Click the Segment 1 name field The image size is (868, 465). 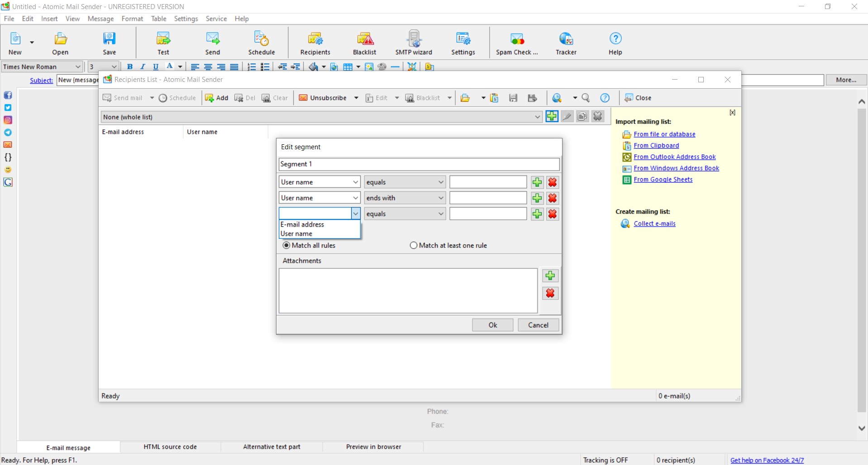point(419,164)
